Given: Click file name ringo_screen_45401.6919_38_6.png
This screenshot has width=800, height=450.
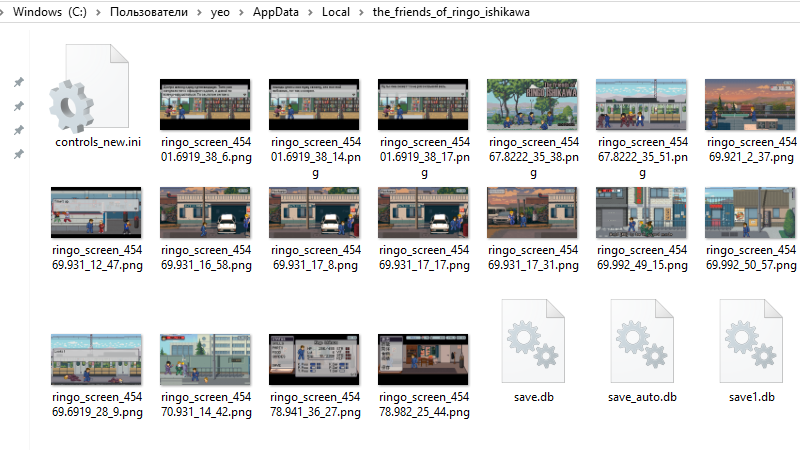Looking at the screenshot, I should [206, 149].
